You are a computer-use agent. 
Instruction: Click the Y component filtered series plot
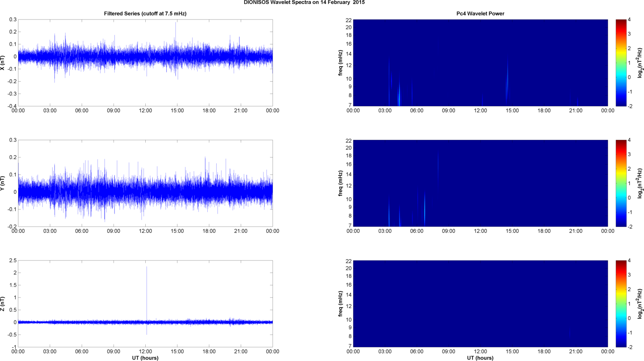tap(145, 183)
